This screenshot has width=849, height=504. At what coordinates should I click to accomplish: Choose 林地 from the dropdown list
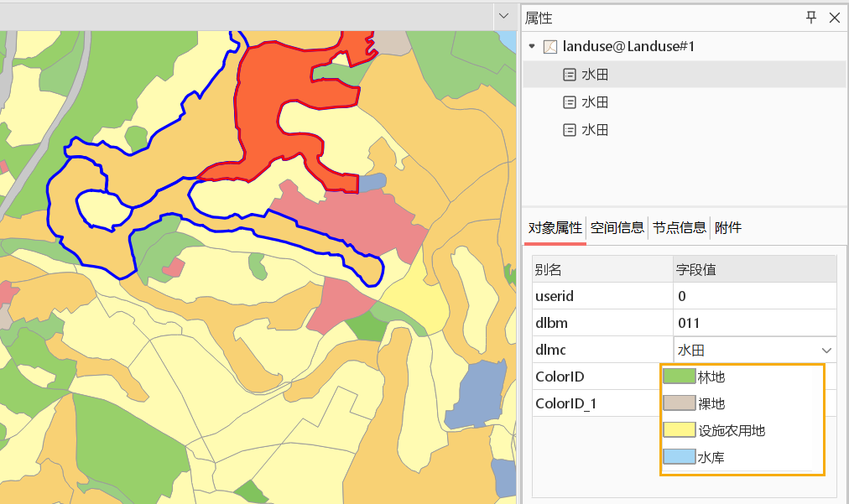[x=711, y=377]
